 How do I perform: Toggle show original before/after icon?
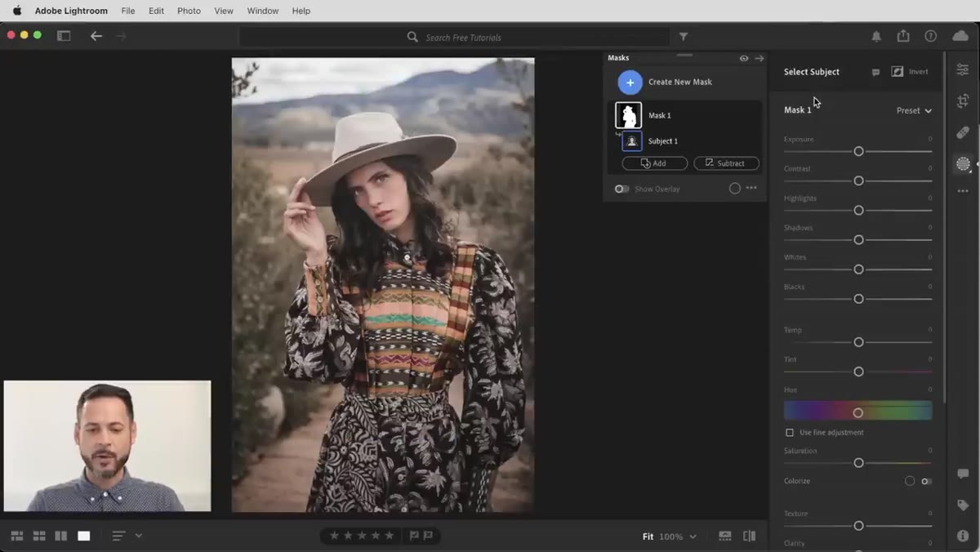tap(750, 536)
